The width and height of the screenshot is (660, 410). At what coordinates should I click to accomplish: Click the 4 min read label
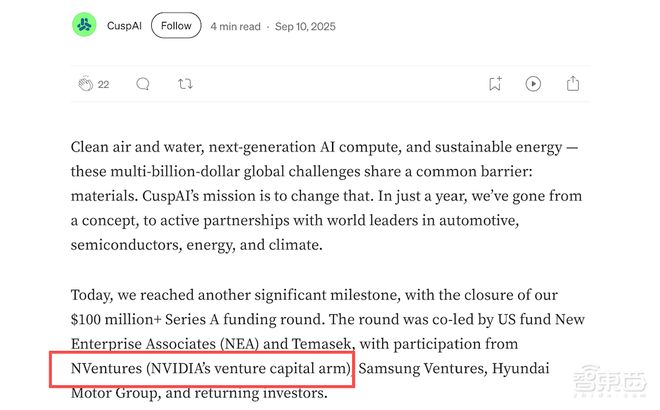coord(235,27)
